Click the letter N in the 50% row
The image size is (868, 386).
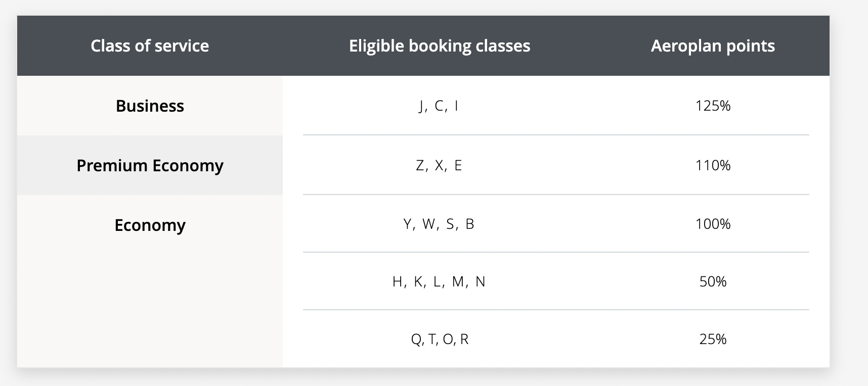coord(481,281)
